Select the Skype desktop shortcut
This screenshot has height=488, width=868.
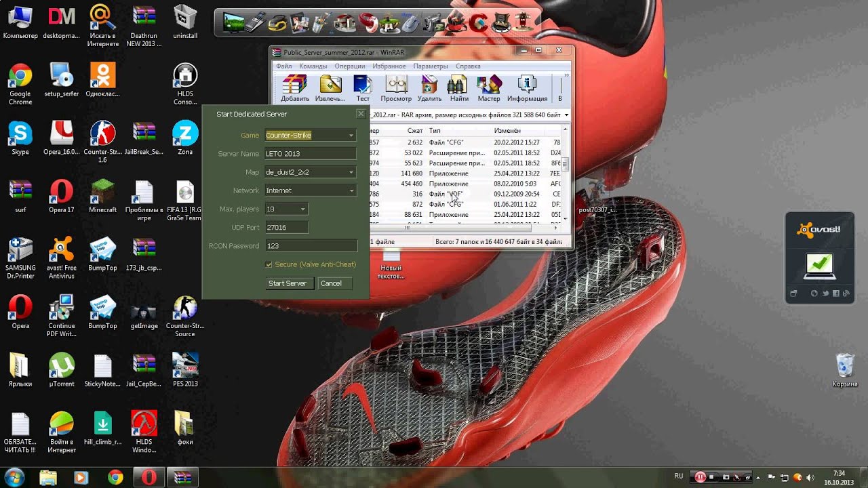[x=20, y=138]
